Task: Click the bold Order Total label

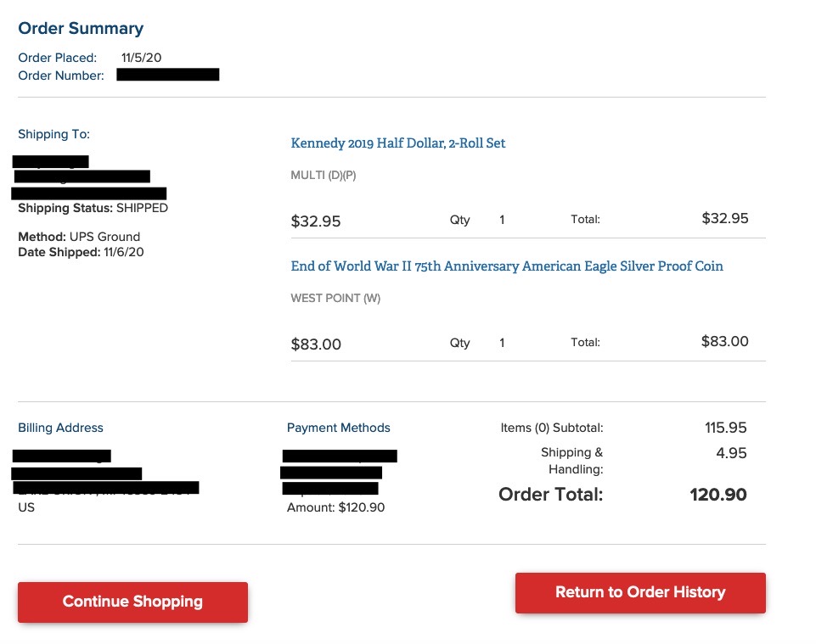Action: pyautogui.click(x=550, y=494)
